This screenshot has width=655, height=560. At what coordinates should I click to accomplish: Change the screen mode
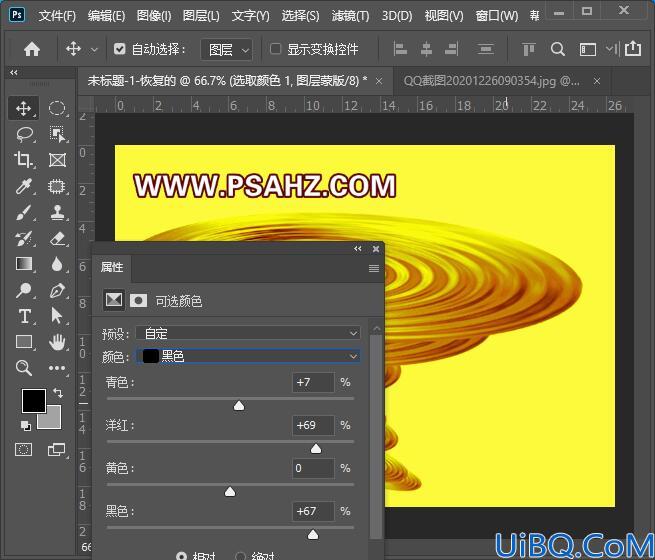coord(57,450)
